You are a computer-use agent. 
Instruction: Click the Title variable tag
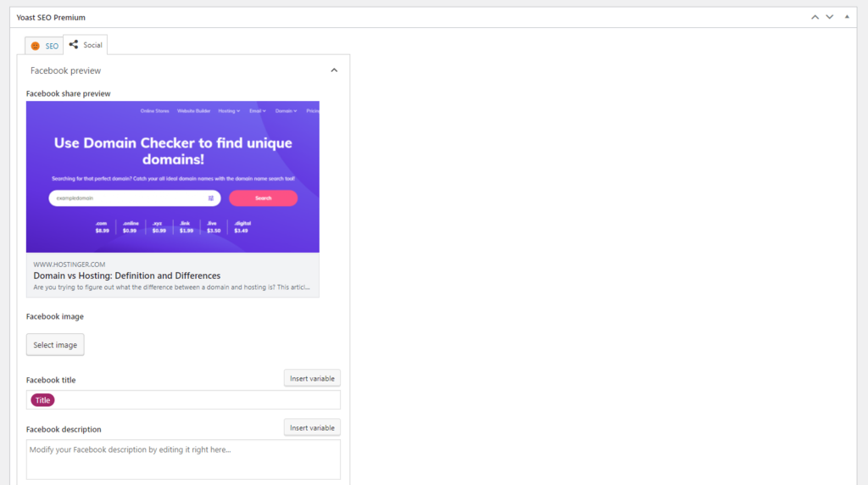point(42,399)
